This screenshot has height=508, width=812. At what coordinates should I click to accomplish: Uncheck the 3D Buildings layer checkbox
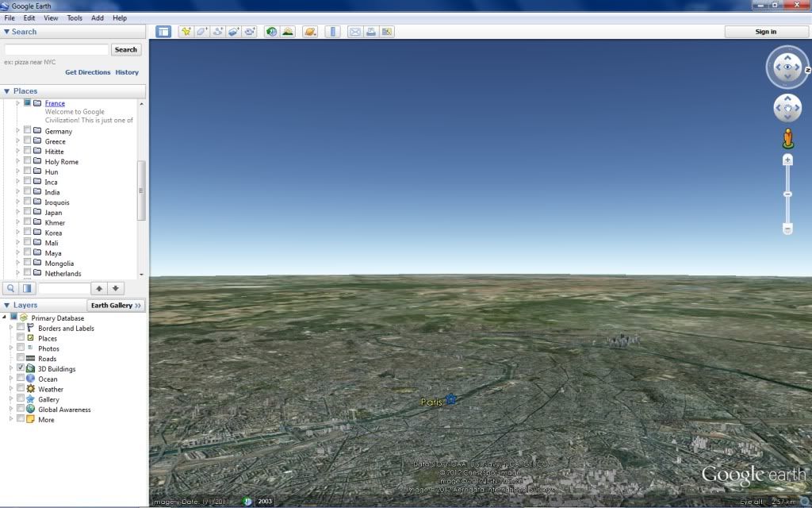tap(21, 368)
